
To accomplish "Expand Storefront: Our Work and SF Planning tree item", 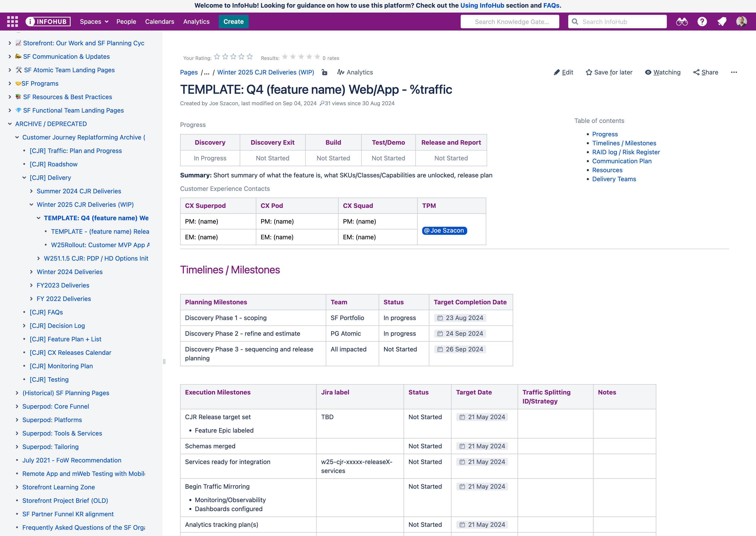I will pyautogui.click(x=10, y=43).
